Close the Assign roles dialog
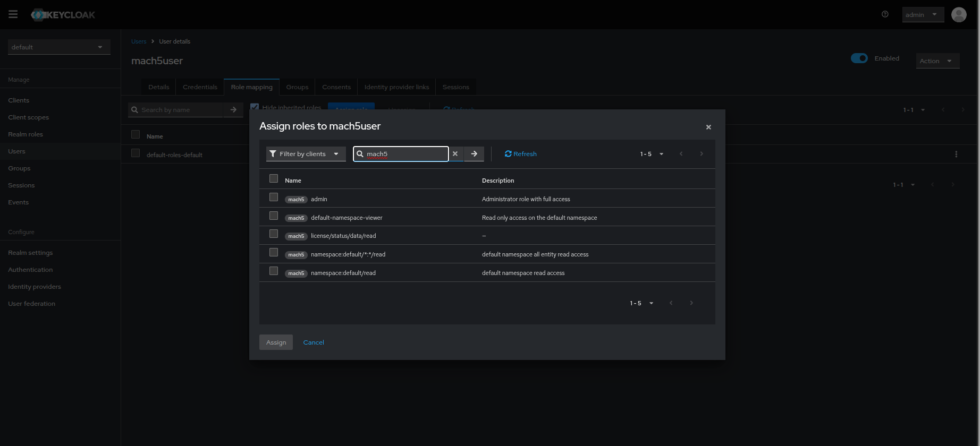Screen dimensions: 980x446 [708, 127]
